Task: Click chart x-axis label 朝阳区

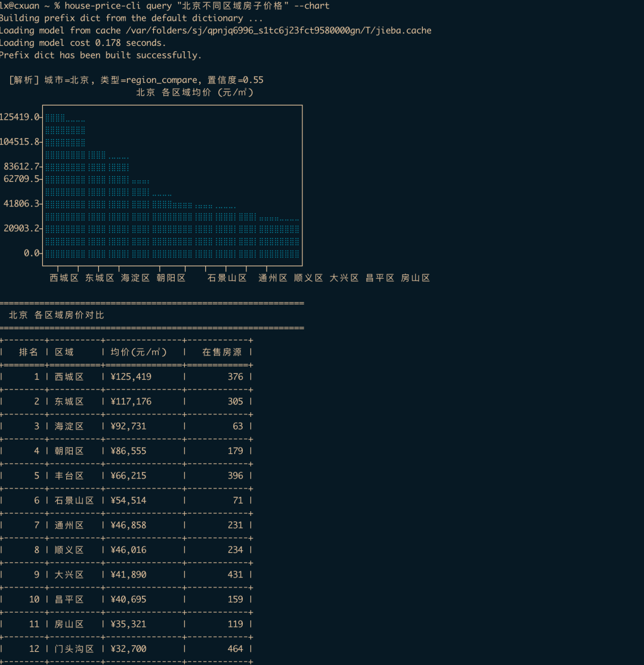Action: tap(171, 278)
